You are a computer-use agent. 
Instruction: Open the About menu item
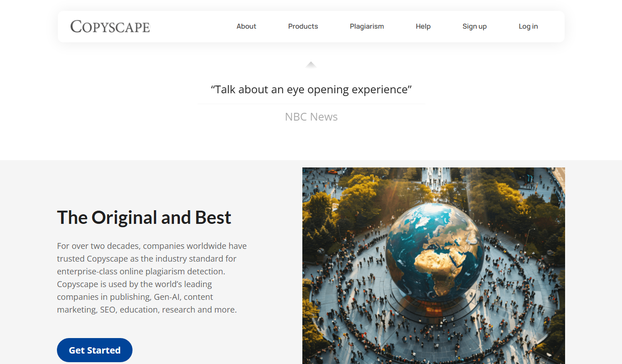click(246, 26)
